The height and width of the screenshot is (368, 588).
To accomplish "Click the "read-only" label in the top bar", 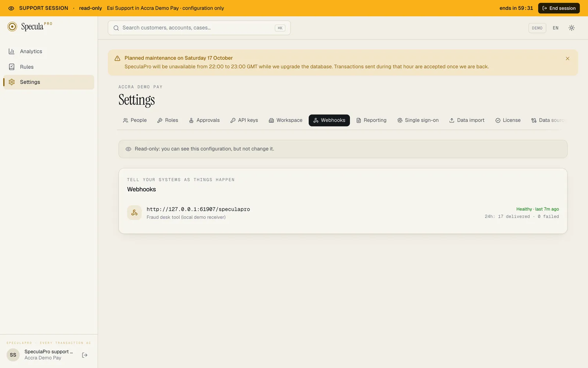I will pos(90,8).
